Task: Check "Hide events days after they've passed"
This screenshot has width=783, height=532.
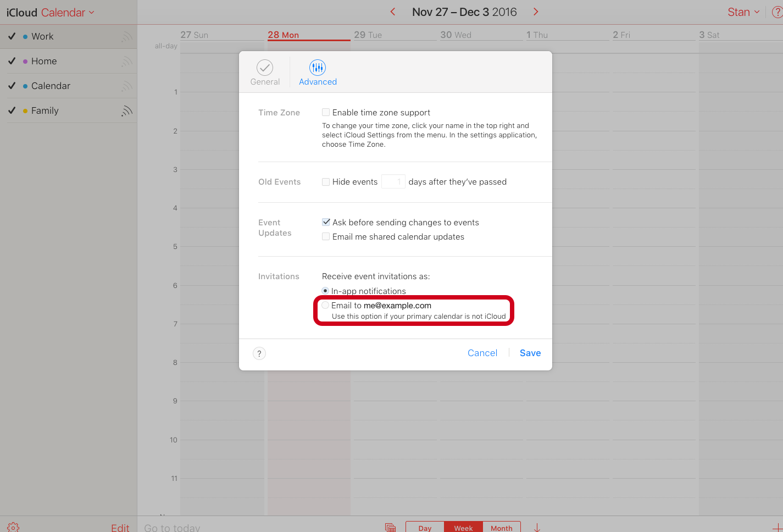Action: pyautogui.click(x=325, y=181)
